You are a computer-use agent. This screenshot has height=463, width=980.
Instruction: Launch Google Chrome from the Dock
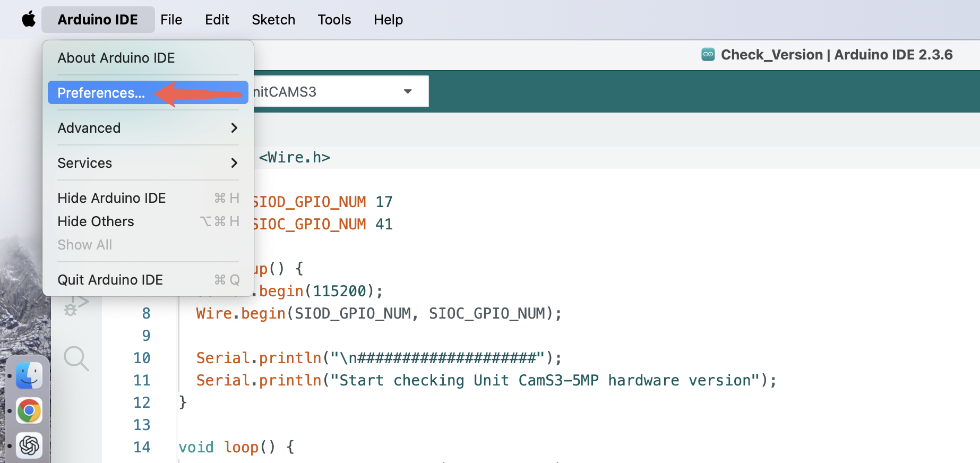(29, 410)
